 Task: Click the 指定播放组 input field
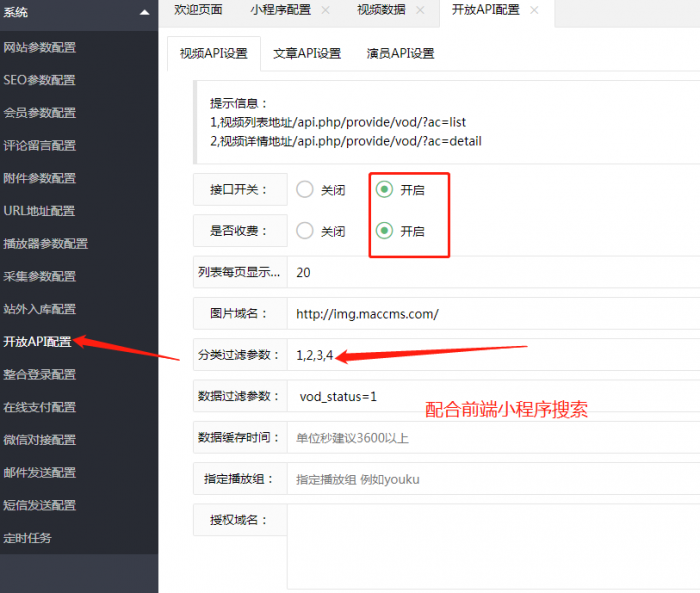[494, 479]
